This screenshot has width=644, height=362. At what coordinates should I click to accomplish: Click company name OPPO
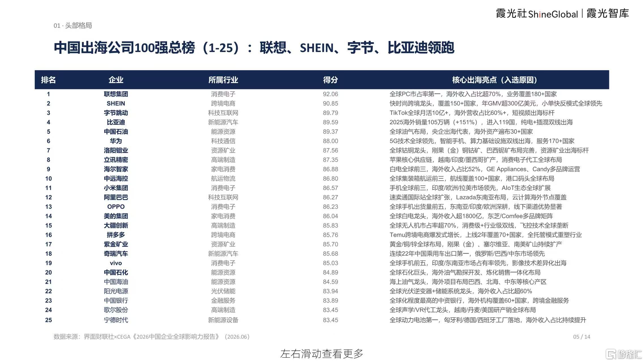tap(116, 207)
